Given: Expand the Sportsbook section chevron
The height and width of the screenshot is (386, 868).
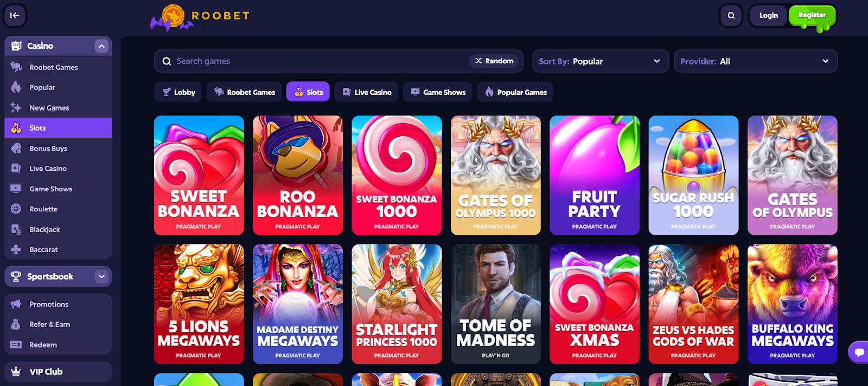Looking at the screenshot, I should tap(101, 276).
